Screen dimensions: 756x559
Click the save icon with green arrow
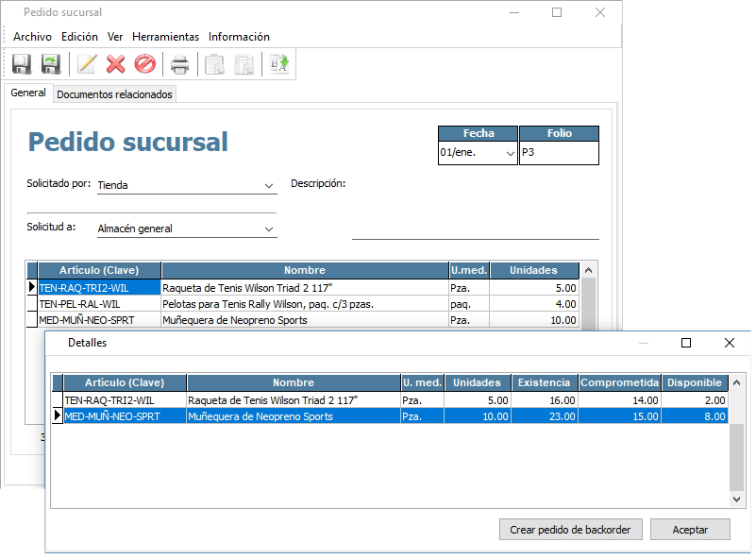[51, 64]
